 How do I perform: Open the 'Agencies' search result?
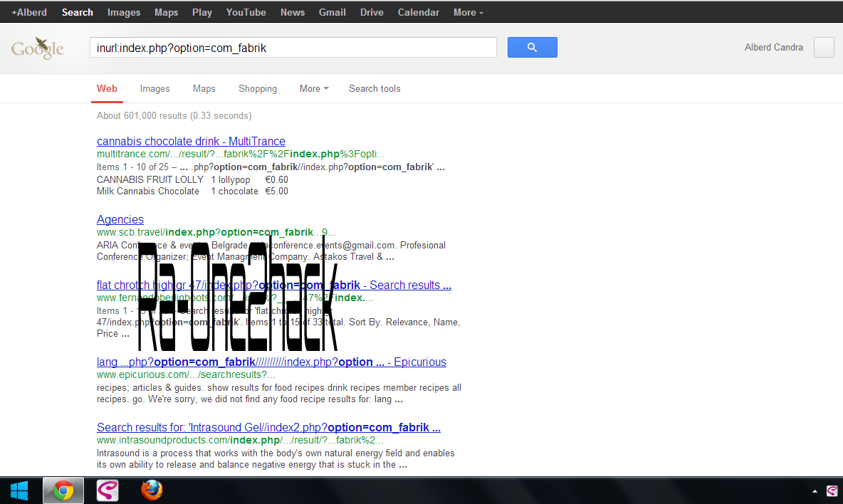click(x=120, y=220)
